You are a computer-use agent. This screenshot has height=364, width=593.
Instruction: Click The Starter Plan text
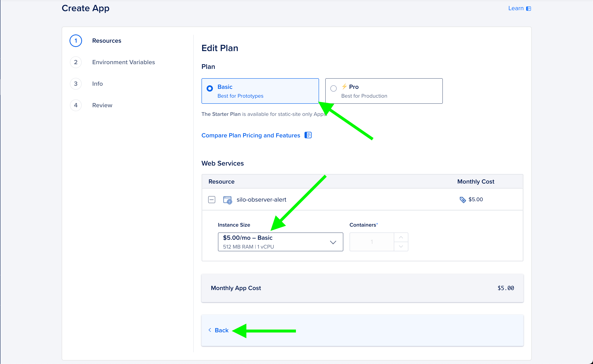pos(221,114)
